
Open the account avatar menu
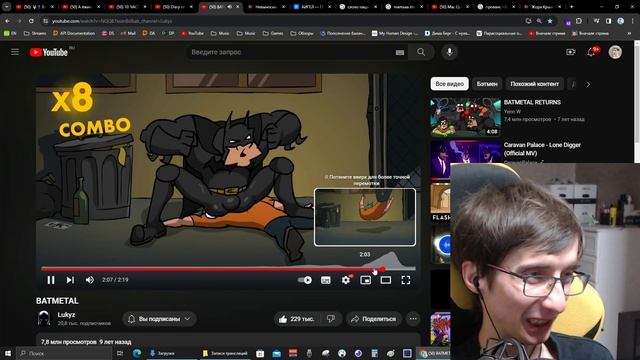pyautogui.click(x=615, y=52)
